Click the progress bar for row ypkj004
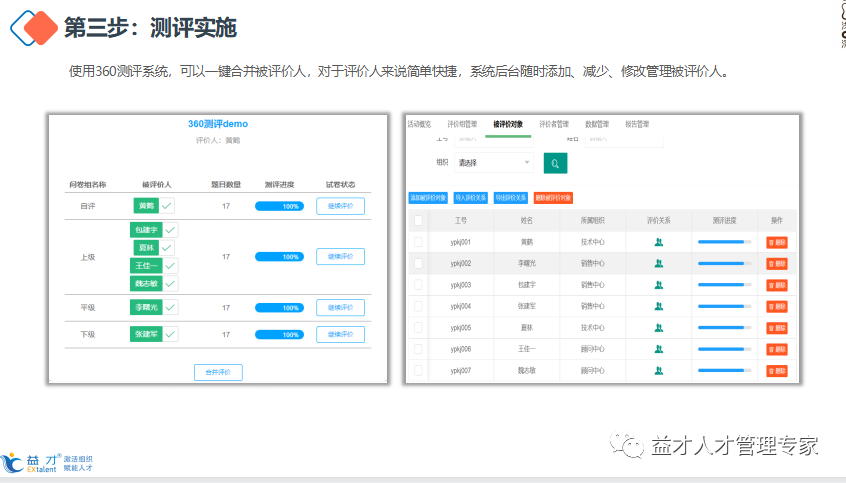 [725, 306]
